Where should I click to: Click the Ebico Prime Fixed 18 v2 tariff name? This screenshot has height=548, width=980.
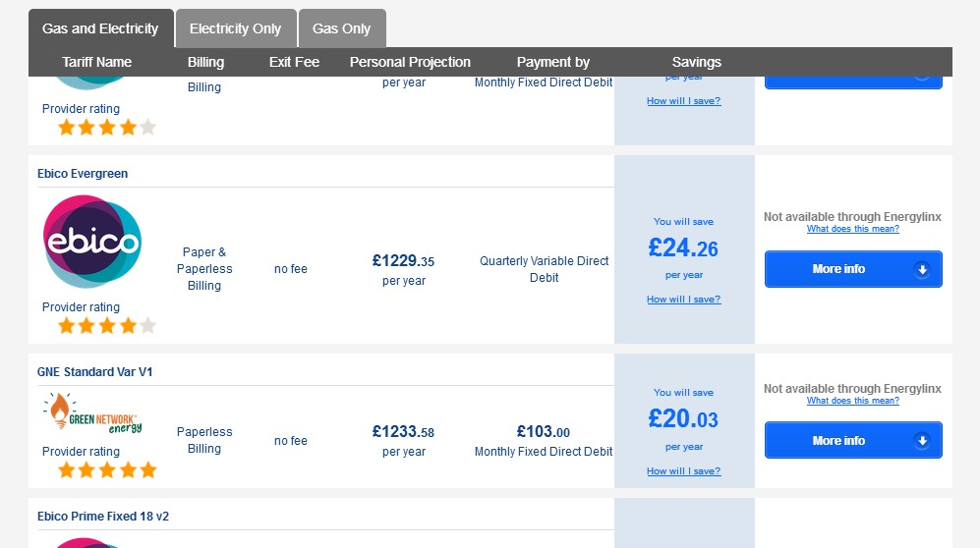[x=103, y=517]
